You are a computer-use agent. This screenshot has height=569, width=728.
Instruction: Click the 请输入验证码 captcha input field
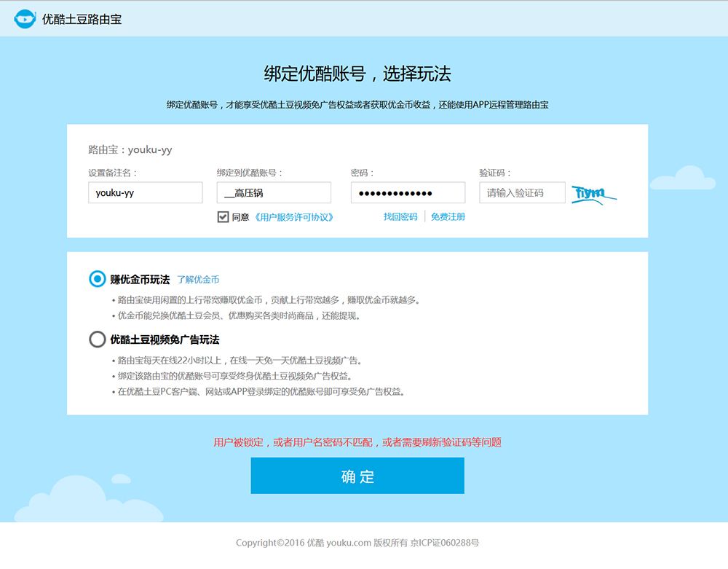[x=522, y=192]
